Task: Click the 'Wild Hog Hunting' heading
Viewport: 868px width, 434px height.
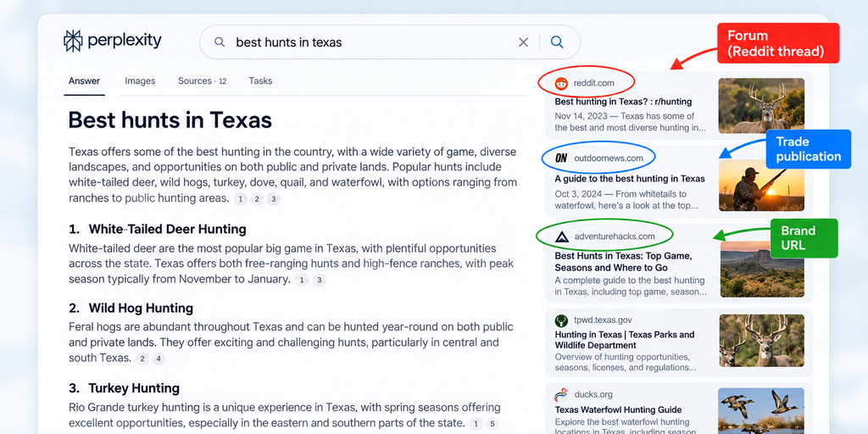Action: (141, 309)
